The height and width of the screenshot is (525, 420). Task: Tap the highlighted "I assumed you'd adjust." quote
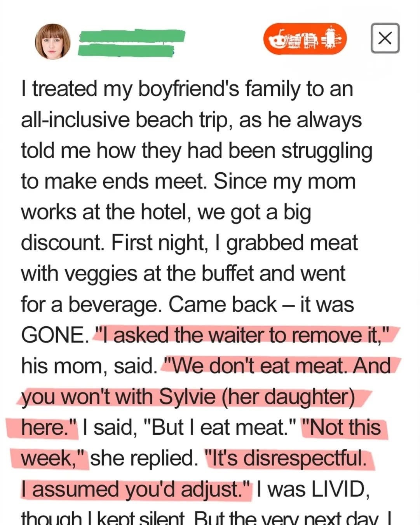click(135, 489)
